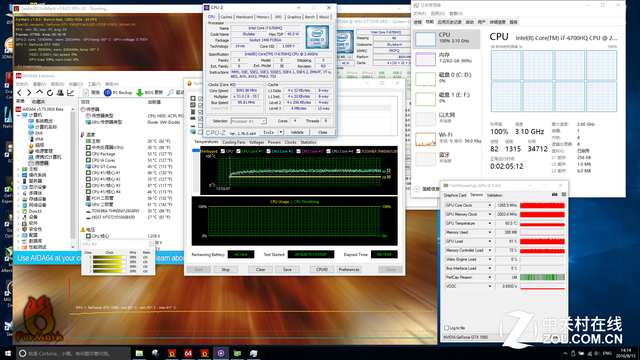The height and width of the screenshot is (360, 640).
Task: Open GPU Temperature dropdown in GPU-Z
Action: pyautogui.click(x=489, y=223)
